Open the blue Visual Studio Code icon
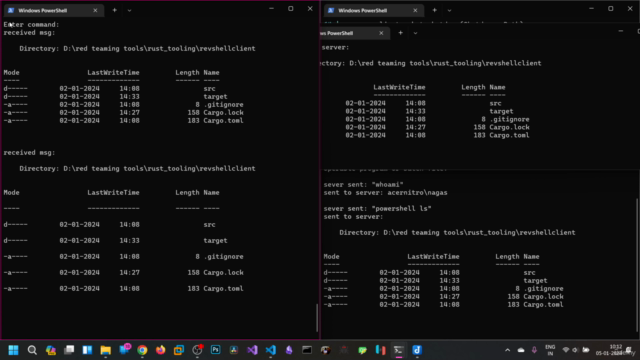 click(x=271, y=350)
